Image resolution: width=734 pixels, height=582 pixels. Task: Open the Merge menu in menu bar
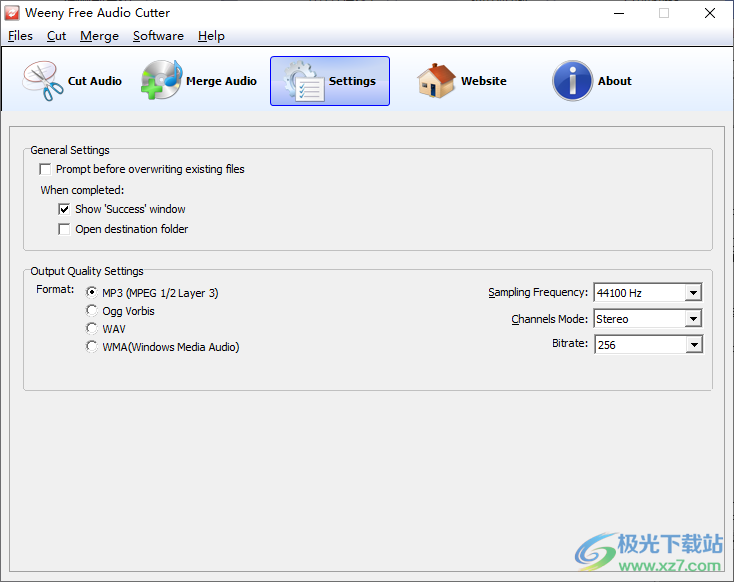[x=99, y=36]
